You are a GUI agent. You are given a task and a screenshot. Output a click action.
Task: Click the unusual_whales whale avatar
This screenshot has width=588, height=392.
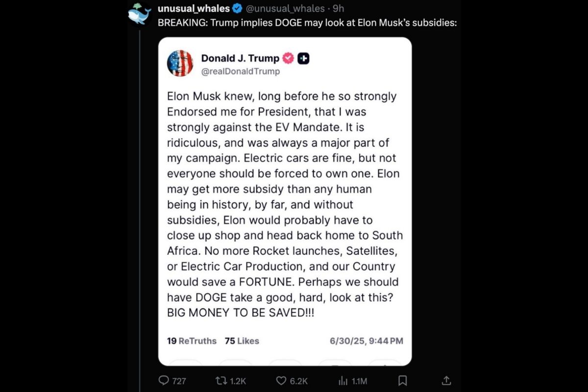tap(140, 14)
